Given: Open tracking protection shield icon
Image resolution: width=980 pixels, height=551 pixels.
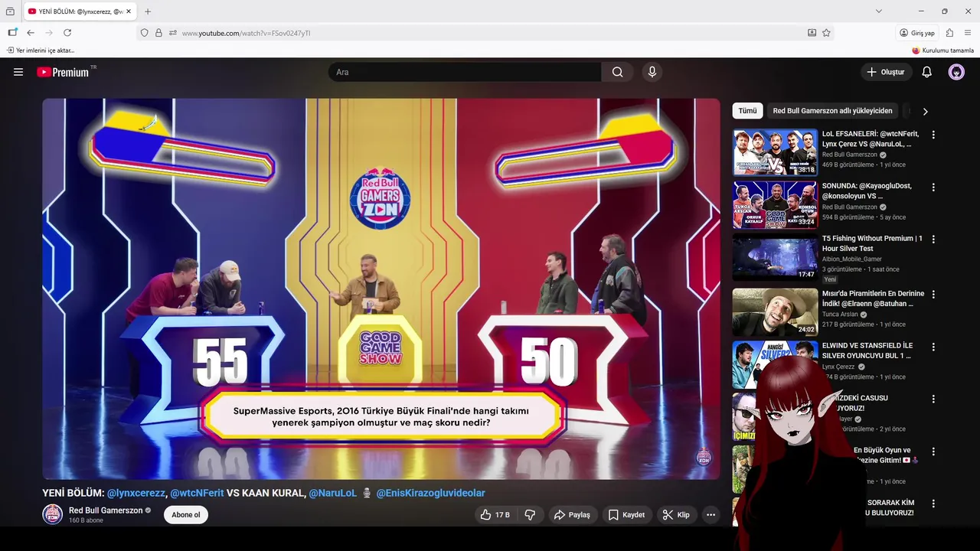Looking at the screenshot, I should point(144,33).
